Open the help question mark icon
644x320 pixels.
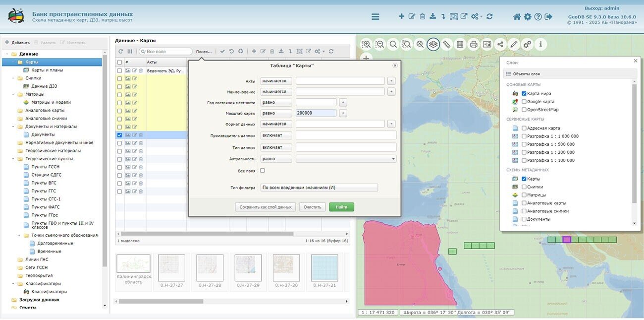(x=538, y=16)
